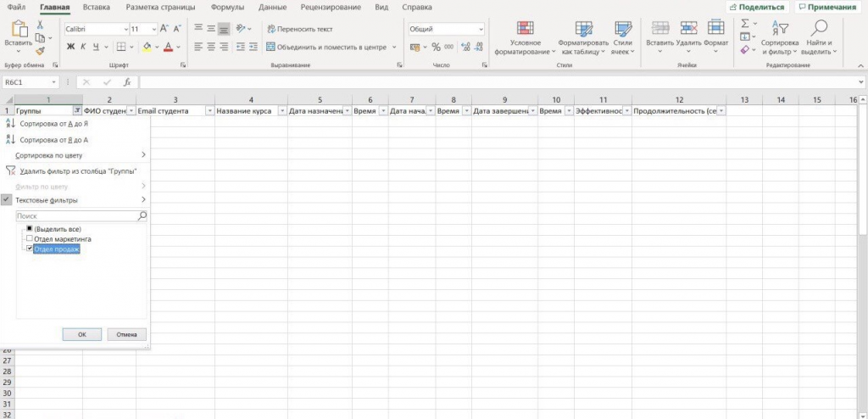Open the Файл tab
Image resolution: width=868 pixels, height=419 pixels.
coord(16,7)
